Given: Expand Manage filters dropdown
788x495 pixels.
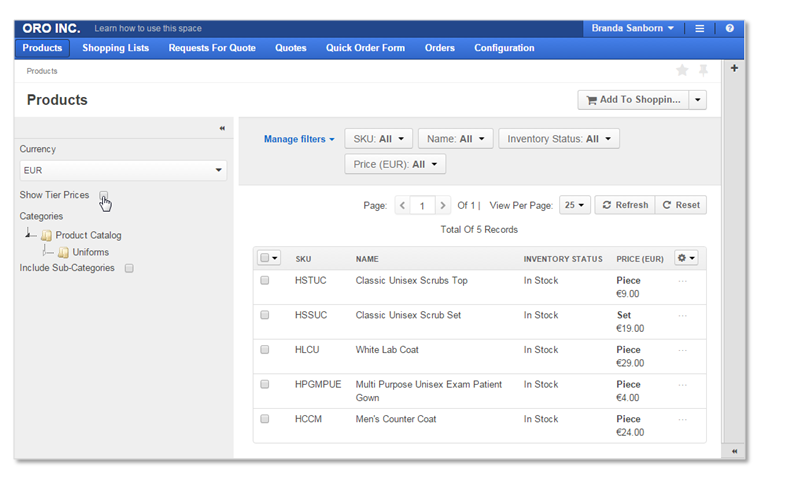Looking at the screenshot, I should [299, 139].
